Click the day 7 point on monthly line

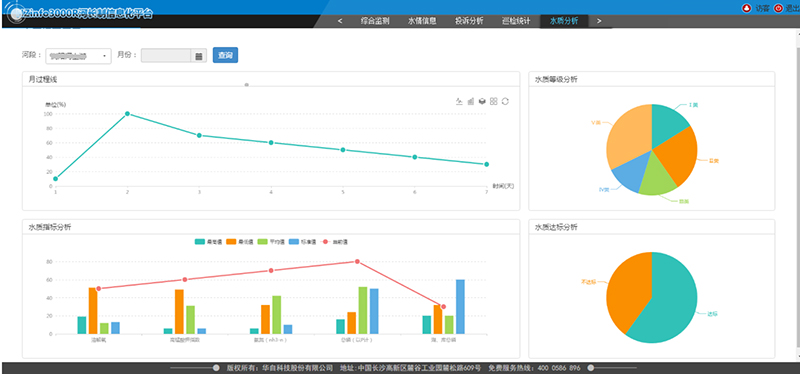click(x=487, y=164)
